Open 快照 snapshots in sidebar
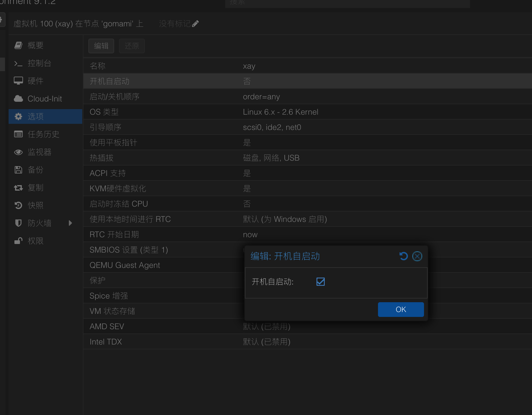The height and width of the screenshot is (415, 532). click(x=36, y=205)
